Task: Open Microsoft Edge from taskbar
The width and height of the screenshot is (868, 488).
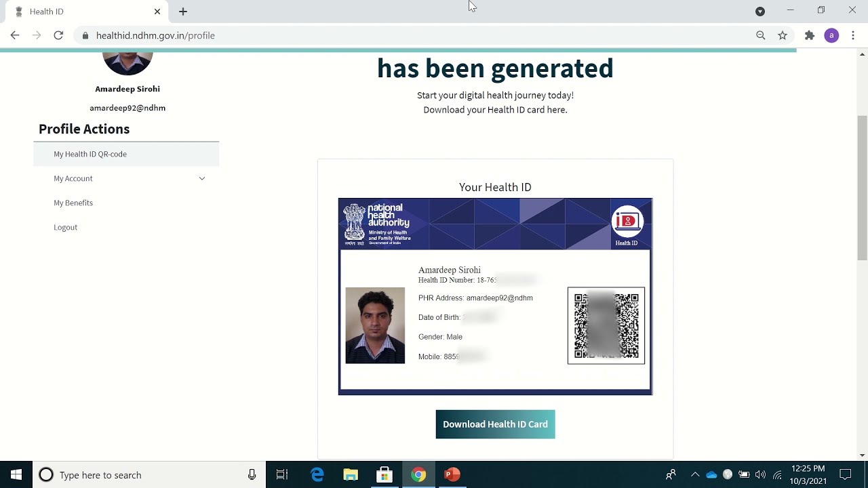Action: click(317, 475)
